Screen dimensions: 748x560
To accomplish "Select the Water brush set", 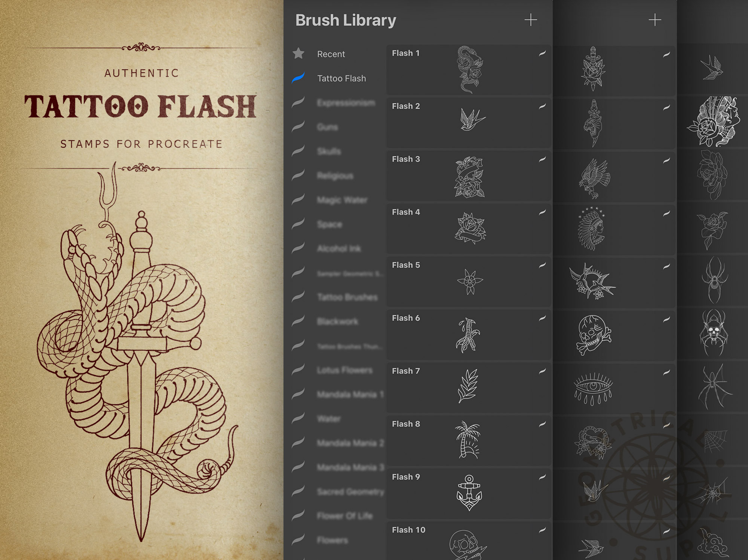I will [x=329, y=419].
